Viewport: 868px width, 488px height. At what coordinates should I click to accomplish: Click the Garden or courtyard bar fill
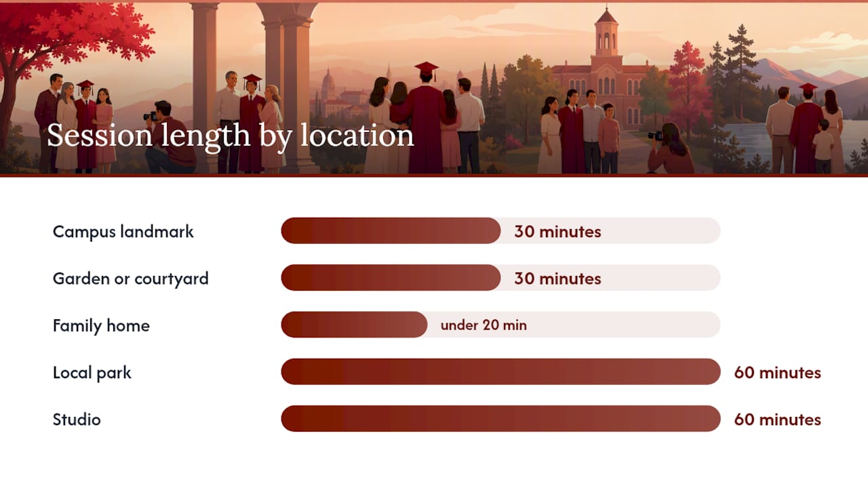[391, 278]
